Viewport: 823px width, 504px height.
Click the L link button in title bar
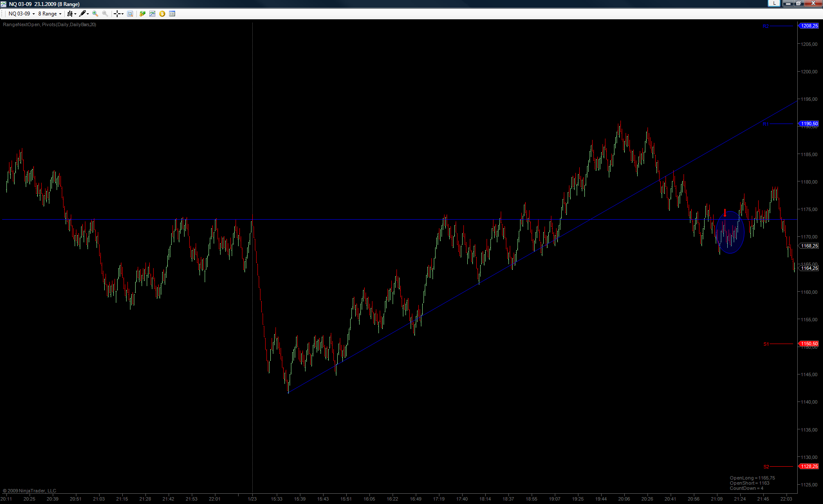coord(774,3)
